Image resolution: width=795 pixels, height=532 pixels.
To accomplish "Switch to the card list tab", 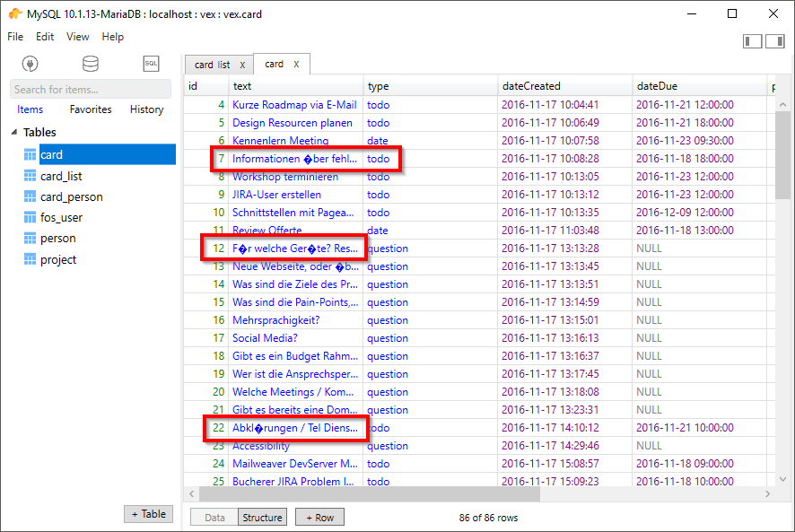I will (x=214, y=64).
